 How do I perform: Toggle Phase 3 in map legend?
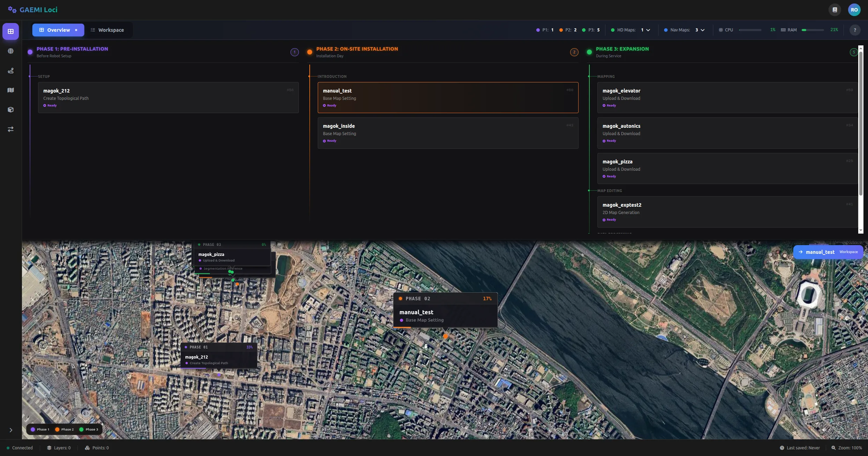[x=89, y=429]
